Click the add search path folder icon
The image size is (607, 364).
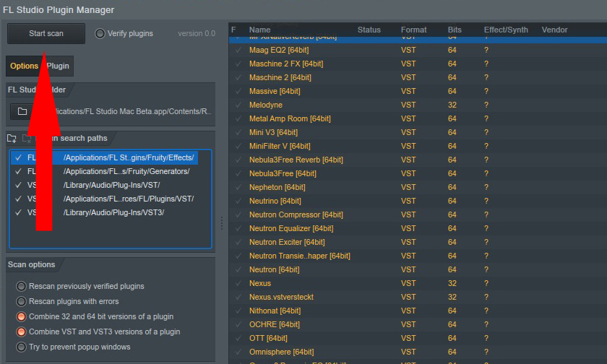click(x=12, y=138)
